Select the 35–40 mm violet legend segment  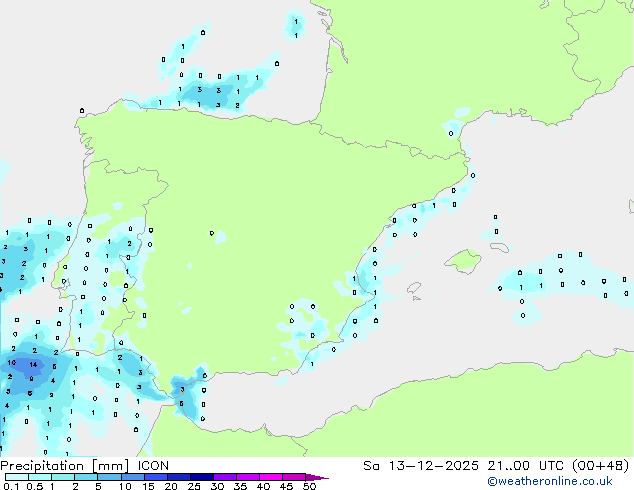click(247, 477)
